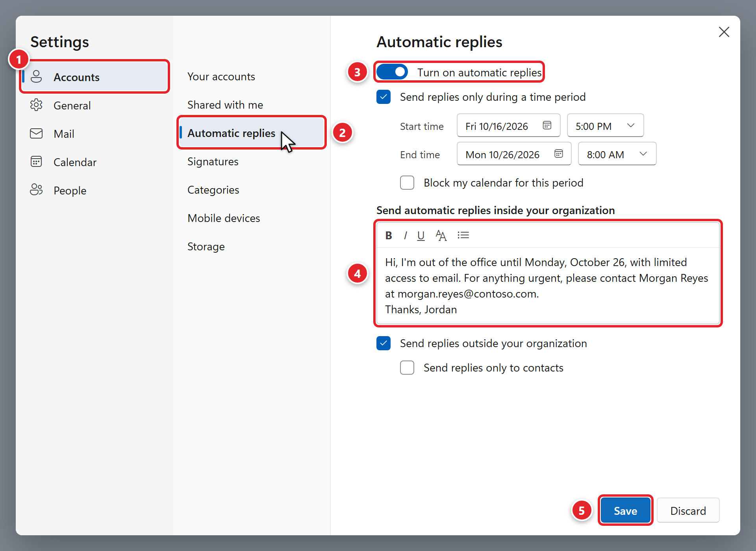Apply bold formatting in reply editor

(389, 235)
